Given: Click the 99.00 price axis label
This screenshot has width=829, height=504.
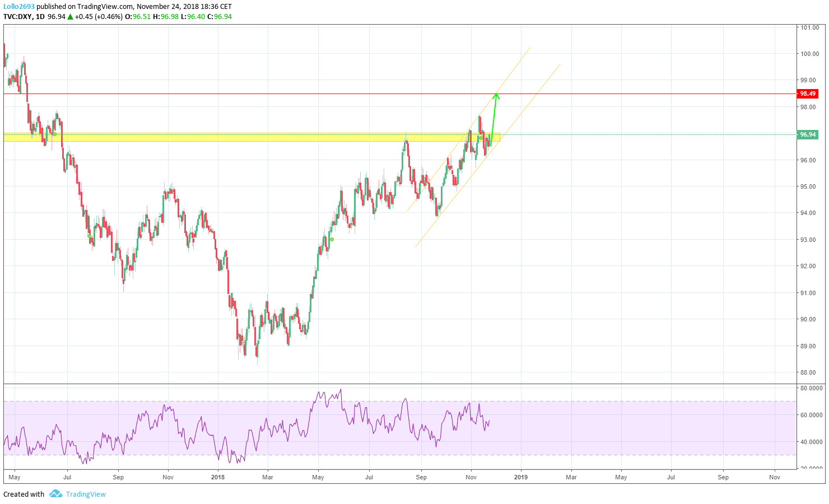Looking at the screenshot, I should (x=809, y=80).
